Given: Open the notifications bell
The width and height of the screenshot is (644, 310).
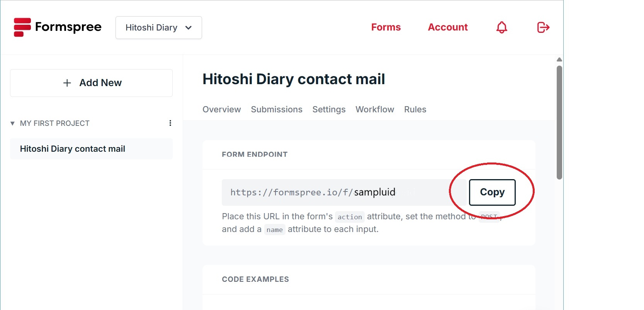Looking at the screenshot, I should tap(501, 27).
